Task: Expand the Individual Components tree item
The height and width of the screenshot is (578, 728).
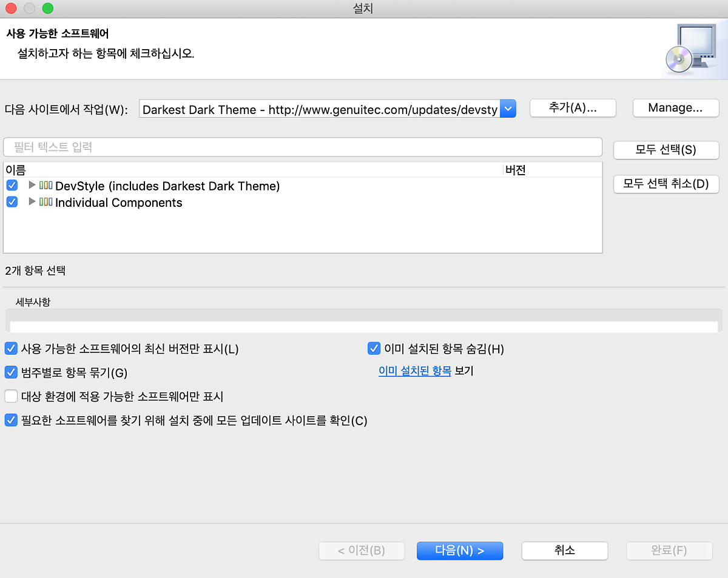Action: (32, 203)
